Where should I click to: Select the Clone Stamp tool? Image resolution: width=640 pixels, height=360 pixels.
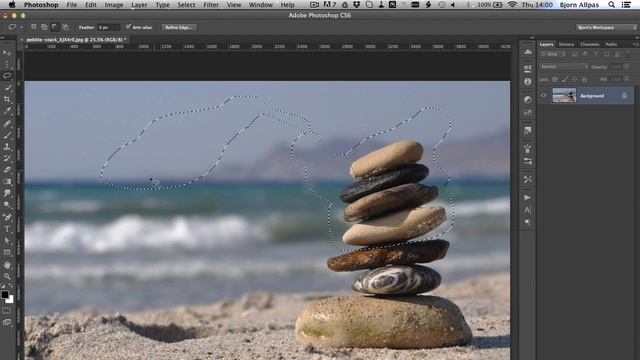(7, 147)
